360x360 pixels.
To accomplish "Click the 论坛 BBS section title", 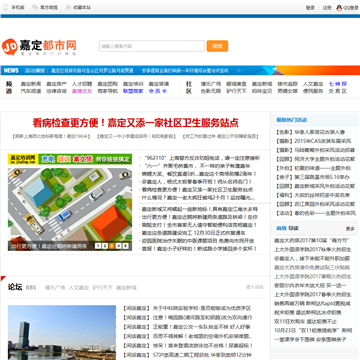I will (x=22, y=287).
